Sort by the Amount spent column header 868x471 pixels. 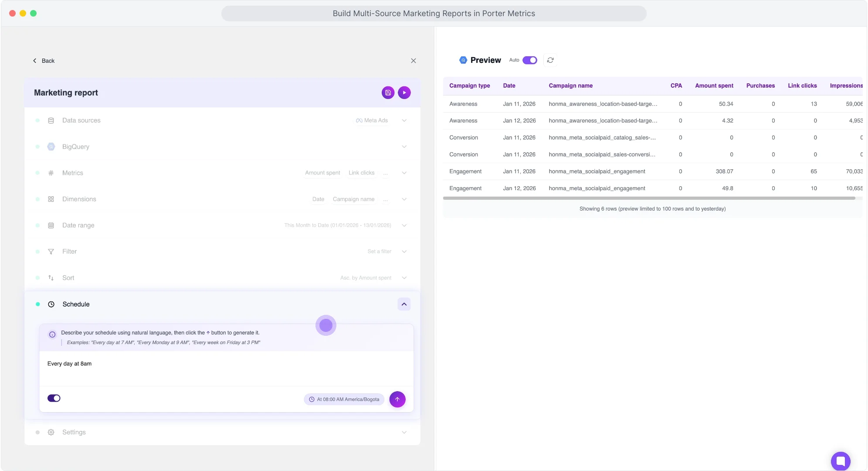pyautogui.click(x=714, y=85)
